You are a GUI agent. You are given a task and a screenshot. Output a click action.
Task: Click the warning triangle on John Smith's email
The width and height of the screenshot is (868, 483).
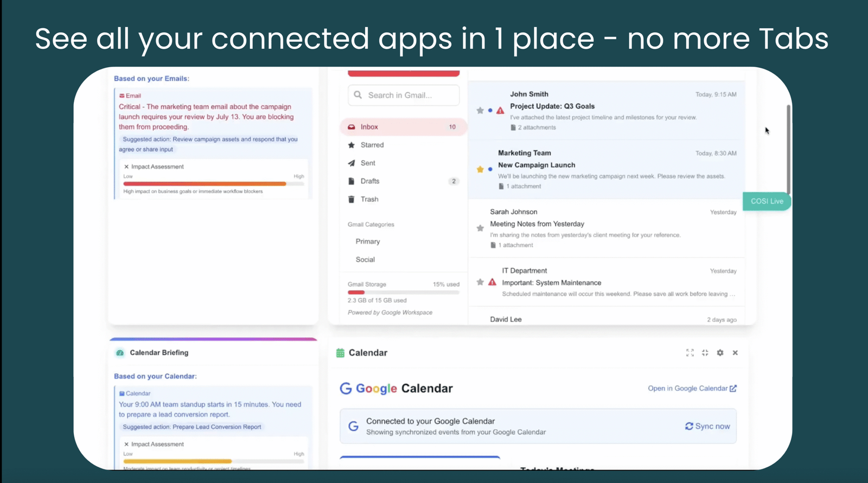pyautogui.click(x=500, y=111)
